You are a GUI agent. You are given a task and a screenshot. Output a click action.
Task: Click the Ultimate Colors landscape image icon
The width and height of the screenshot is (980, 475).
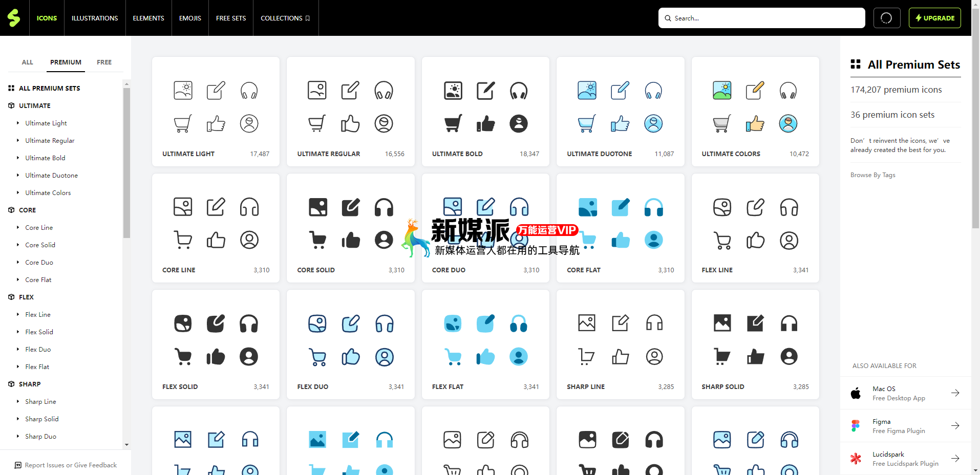coord(722,91)
